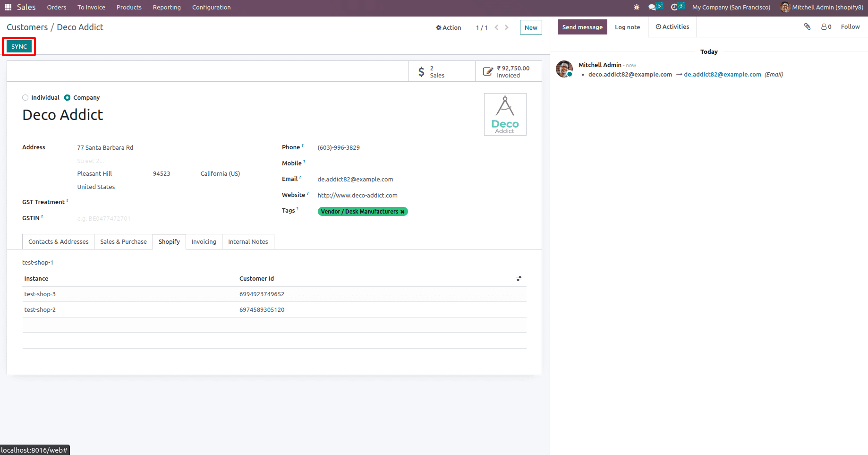Go to previous record arrow

(x=496, y=27)
